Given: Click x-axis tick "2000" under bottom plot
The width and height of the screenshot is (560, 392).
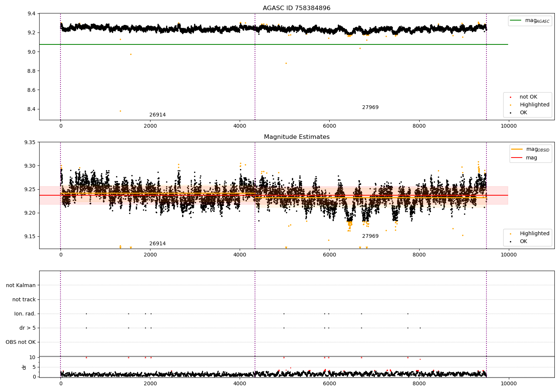Looking at the screenshot, I should click(150, 384).
